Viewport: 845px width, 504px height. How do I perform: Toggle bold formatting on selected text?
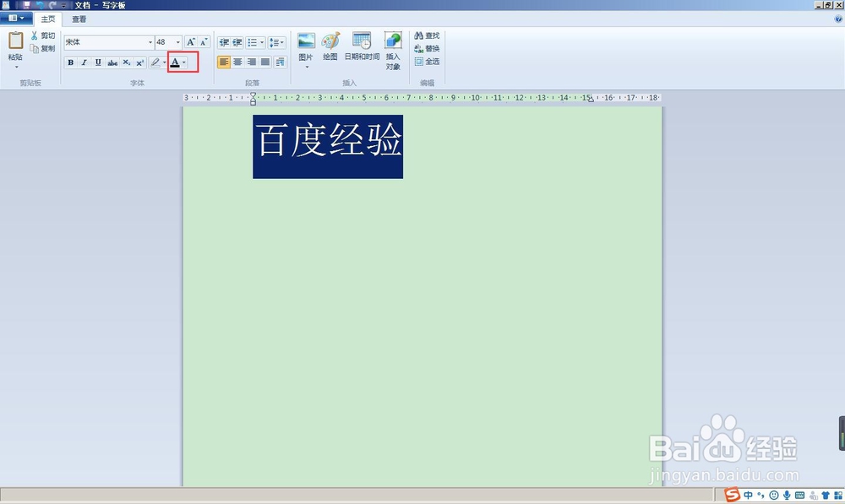pos(71,62)
